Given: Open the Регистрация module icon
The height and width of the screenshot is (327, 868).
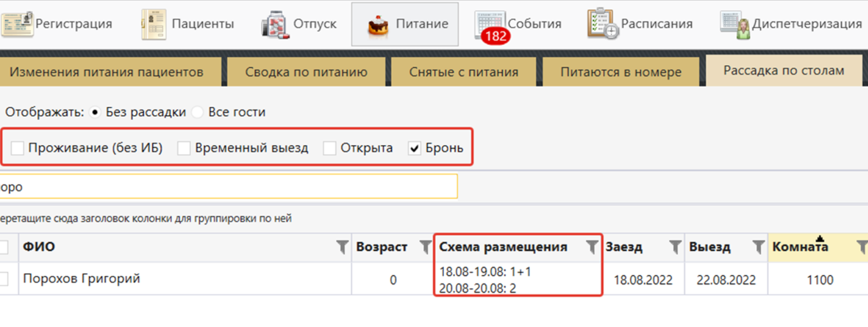Looking at the screenshot, I should (17, 24).
